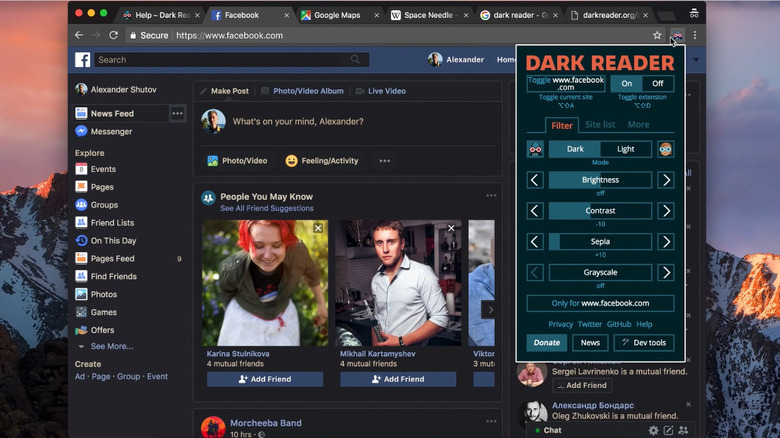Image resolution: width=780 pixels, height=438 pixels.
Task: Click the Facebook logo in the header
Action: [82, 60]
